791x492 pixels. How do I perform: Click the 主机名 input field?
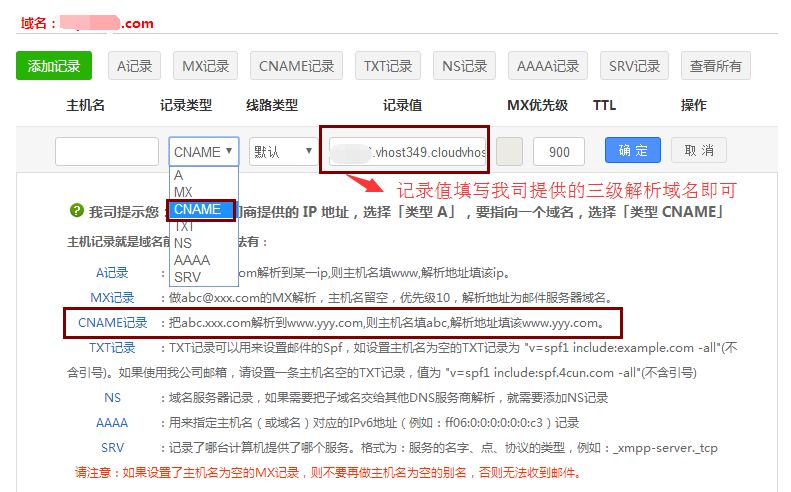[107, 151]
